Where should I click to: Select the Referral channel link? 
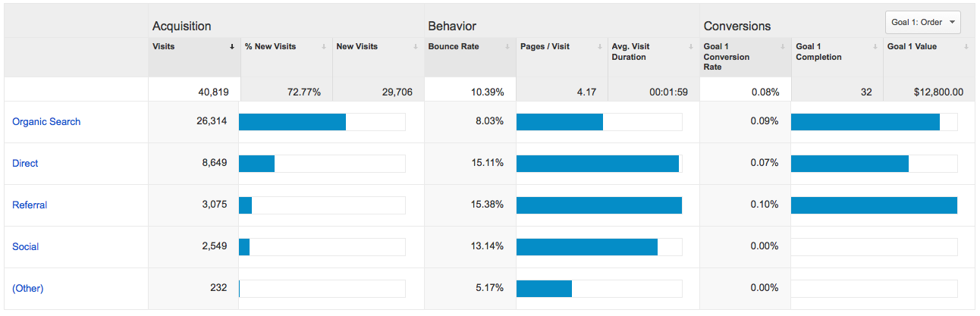(x=30, y=205)
